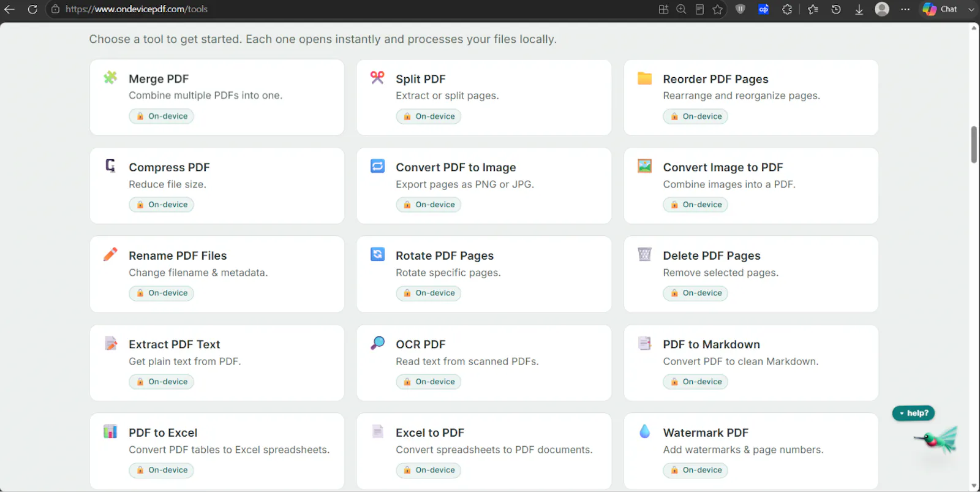980x492 pixels.
Task: Click the Extract PDF Text document icon
Action: 110,343
